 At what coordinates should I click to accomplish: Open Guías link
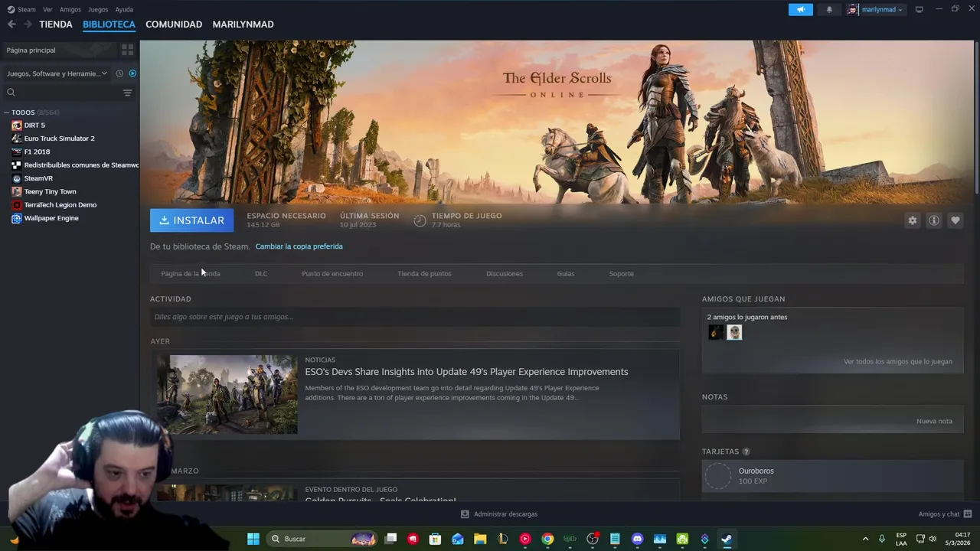tap(566, 273)
